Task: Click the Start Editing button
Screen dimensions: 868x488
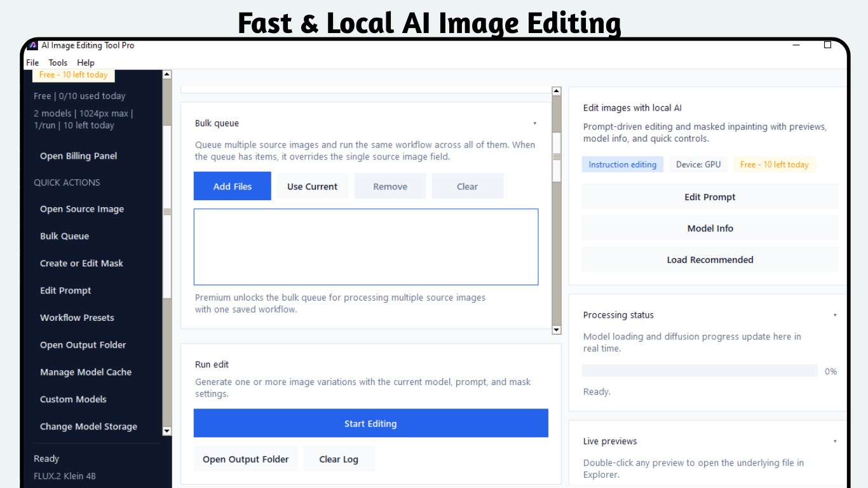Action: [371, 423]
